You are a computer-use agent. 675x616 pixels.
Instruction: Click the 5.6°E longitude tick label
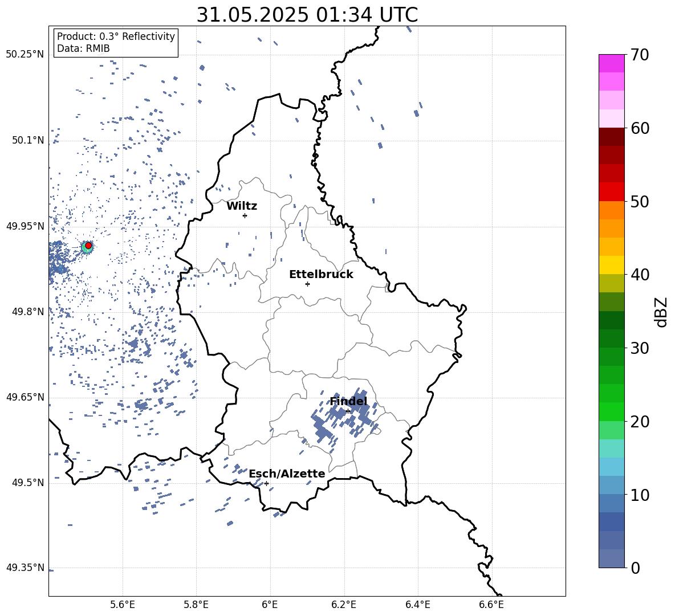click(123, 605)
